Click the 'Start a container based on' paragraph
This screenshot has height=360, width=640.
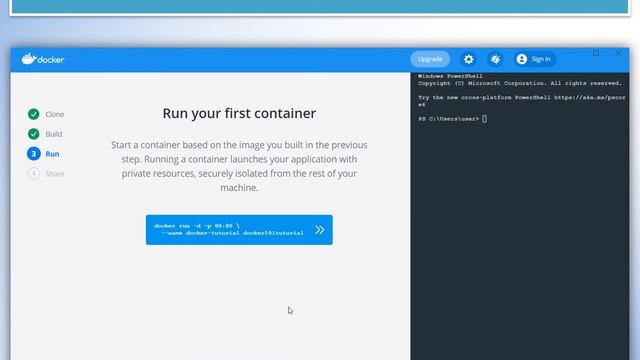(x=239, y=166)
